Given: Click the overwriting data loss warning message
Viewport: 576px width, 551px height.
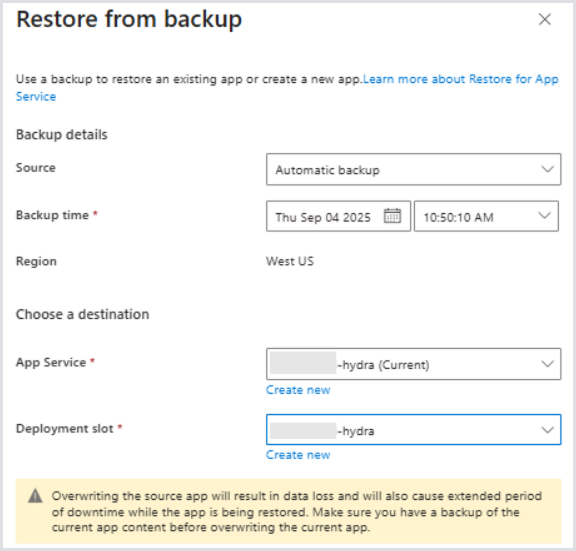Looking at the screenshot, I should (296, 511).
